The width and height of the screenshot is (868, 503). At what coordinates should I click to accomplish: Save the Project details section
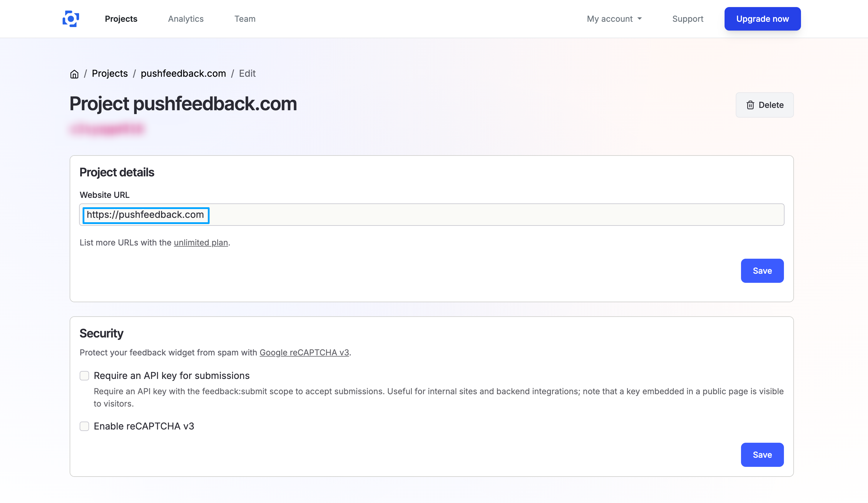click(x=762, y=271)
